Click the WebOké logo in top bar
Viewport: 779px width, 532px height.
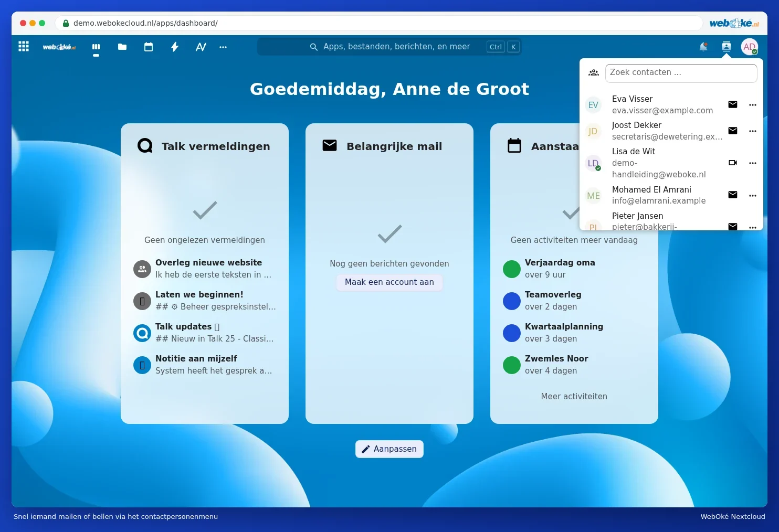click(x=59, y=47)
